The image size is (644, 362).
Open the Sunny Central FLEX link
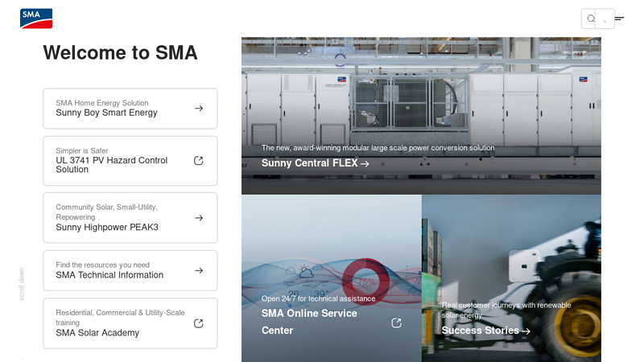(315, 163)
